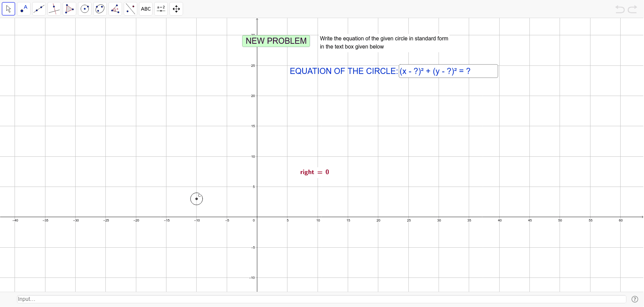Select the Circle through Three Points tool
Screen dimensions: 644x307
[x=100, y=9]
